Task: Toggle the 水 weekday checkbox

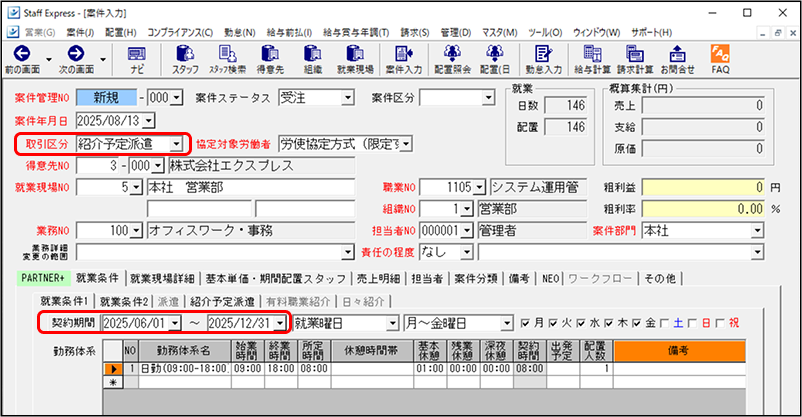Action: [x=581, y=323]
